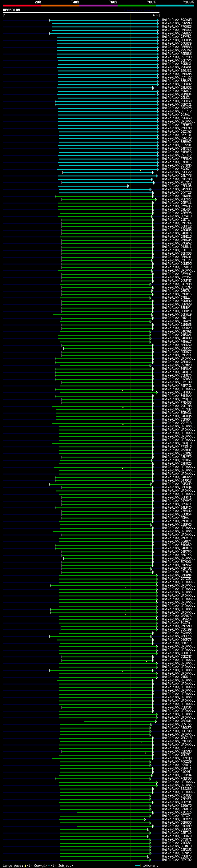Select UniRef100_A7PHF6 hit
The width and height of the screenshot is (197, 868).
(176, 162)
